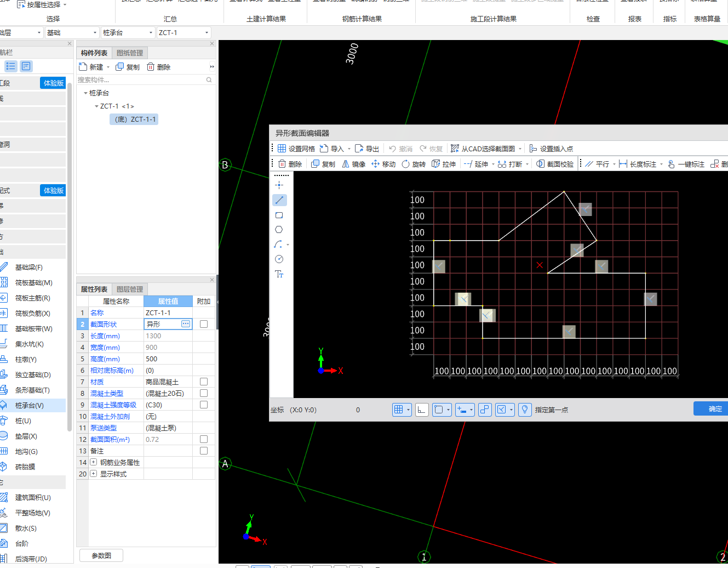Select the rectangle drawing tool
The width and height of the screenshot is (728, 568).
[x=279, y=215]
